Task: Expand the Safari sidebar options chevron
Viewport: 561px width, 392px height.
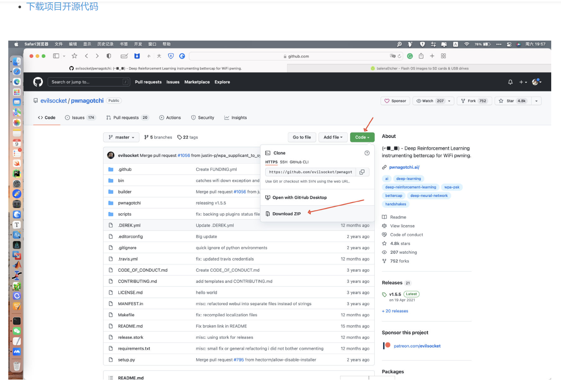Action: click(x=64, y=56)
